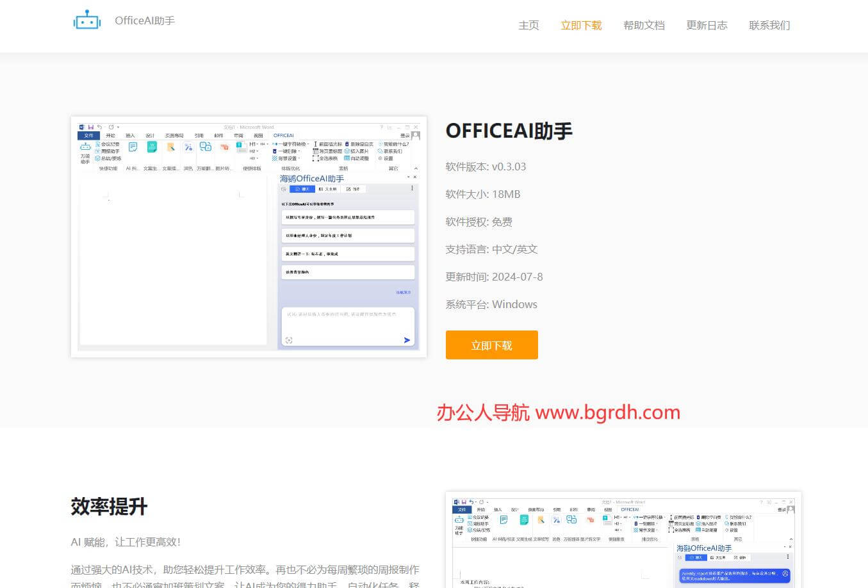Follow the www.bgrdh.com link
The image size is (868, 588).
(x=605, y=412)
